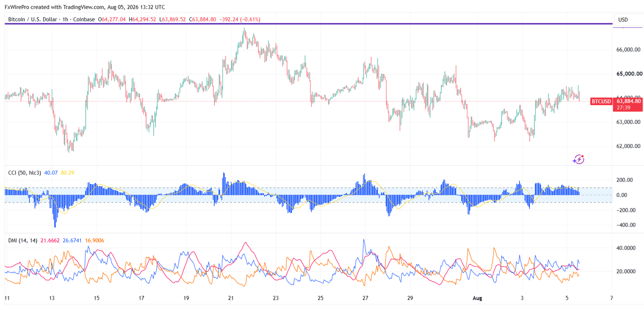644x311 pixels.
Task: Click date 29 on the time axis
Action: (410, 298)
